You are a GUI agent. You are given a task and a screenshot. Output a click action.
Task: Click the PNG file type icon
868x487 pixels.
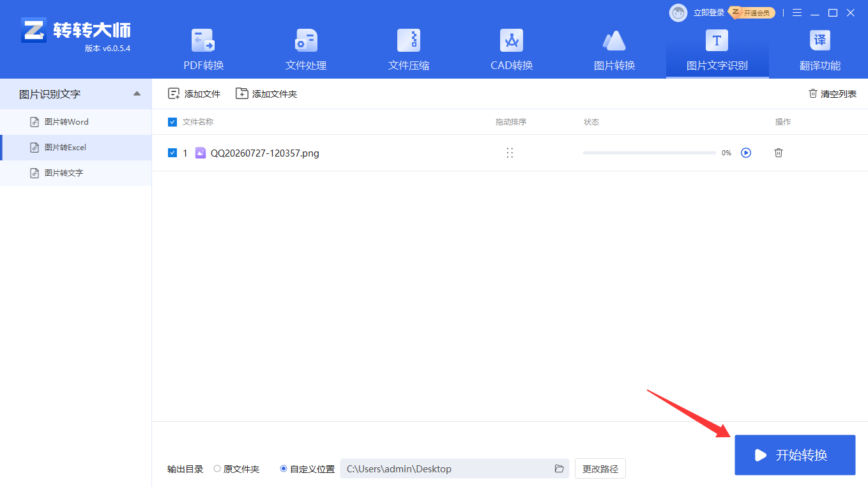pos(201,153)
